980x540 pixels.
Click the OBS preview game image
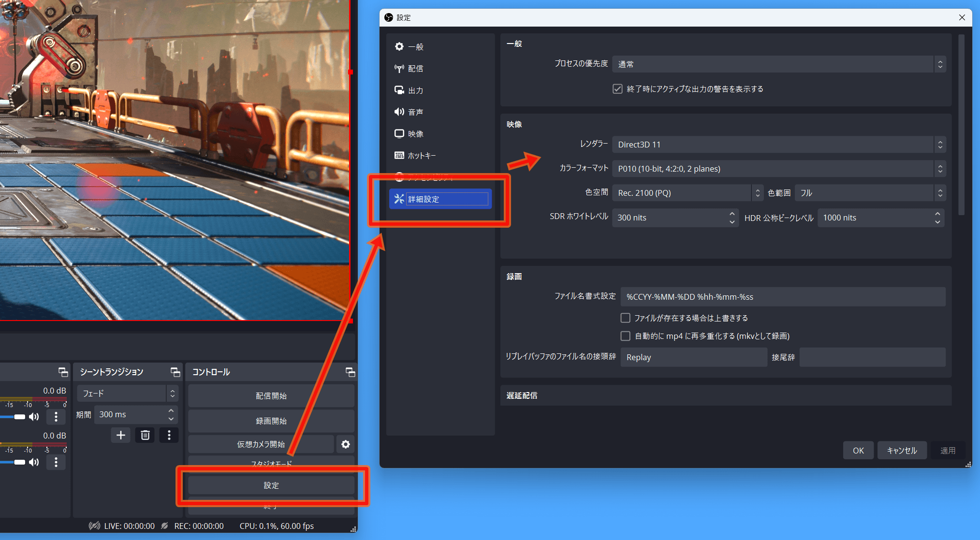tap(174, 160)
